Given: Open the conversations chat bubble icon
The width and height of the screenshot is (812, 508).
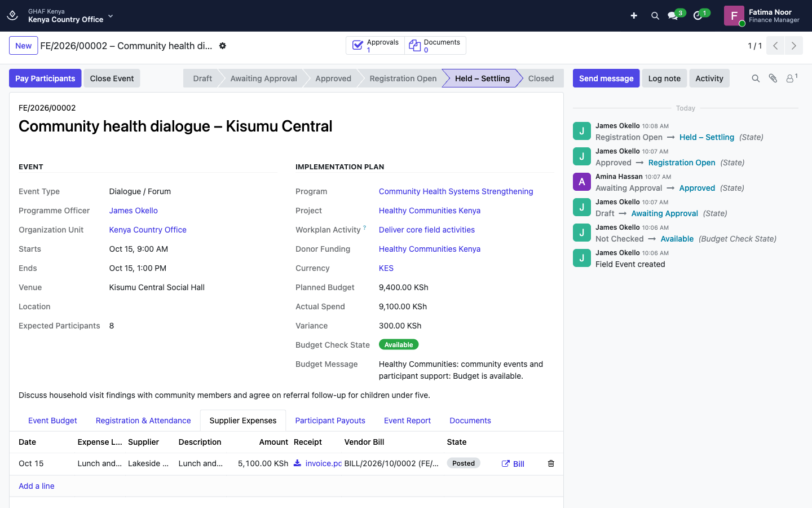Looking at the screenshot, I should [x=673, y=16].
